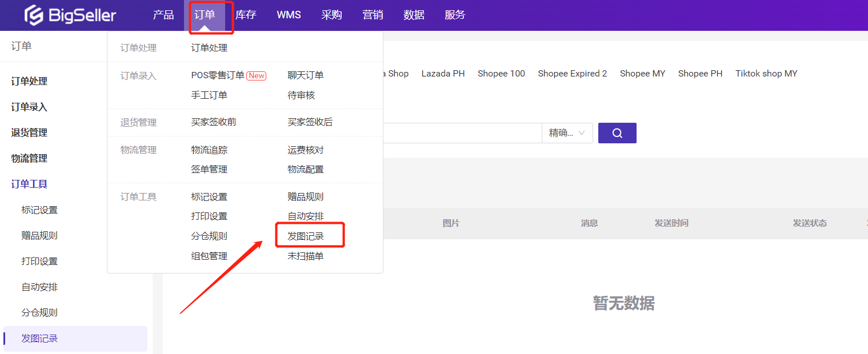Open the 库存 top menu
Screen dimensions: 868x354
coord(246,15)
